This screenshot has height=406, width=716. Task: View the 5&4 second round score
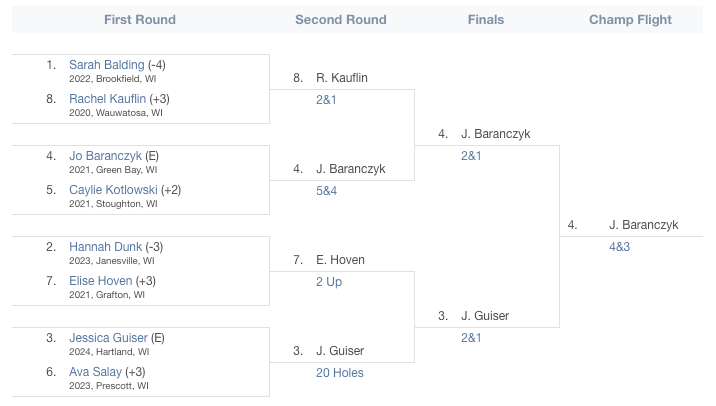pos(326,190)
